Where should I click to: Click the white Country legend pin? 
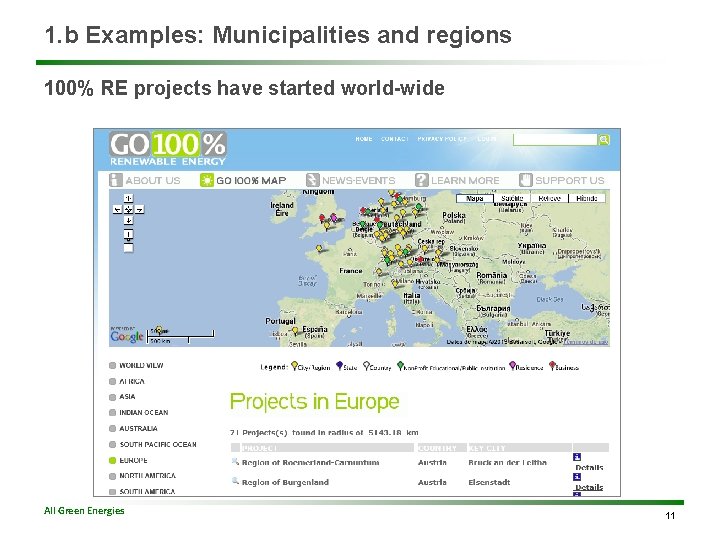[x=366, y=366]
